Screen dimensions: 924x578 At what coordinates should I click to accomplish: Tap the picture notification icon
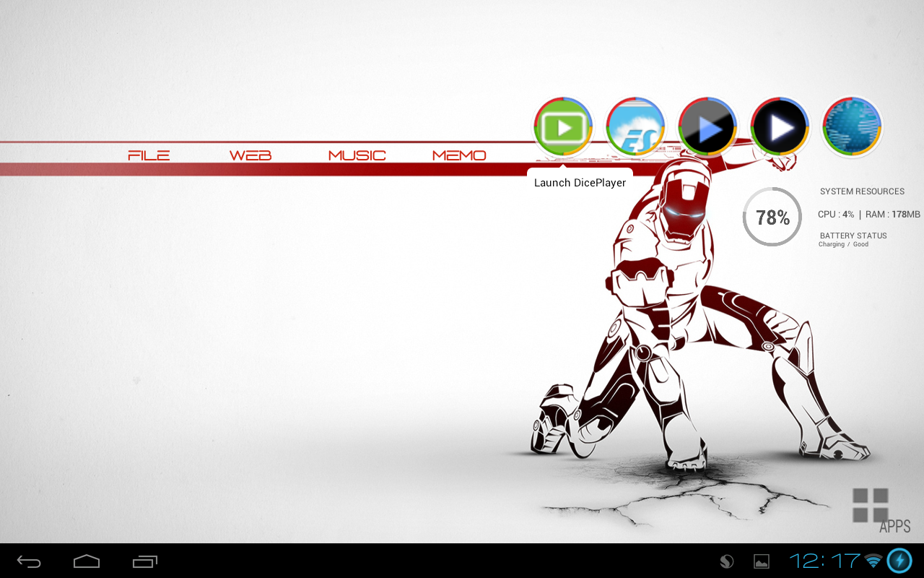coord(762,561)
